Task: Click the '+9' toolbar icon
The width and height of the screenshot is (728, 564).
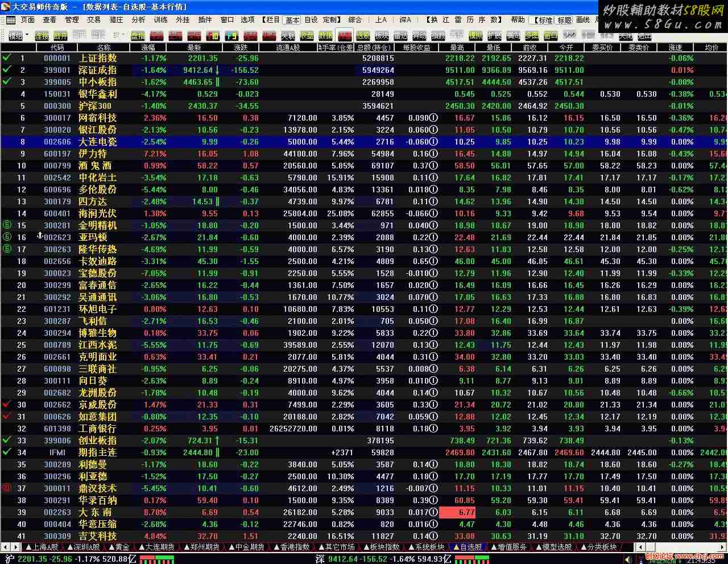Action: (231, 36)
